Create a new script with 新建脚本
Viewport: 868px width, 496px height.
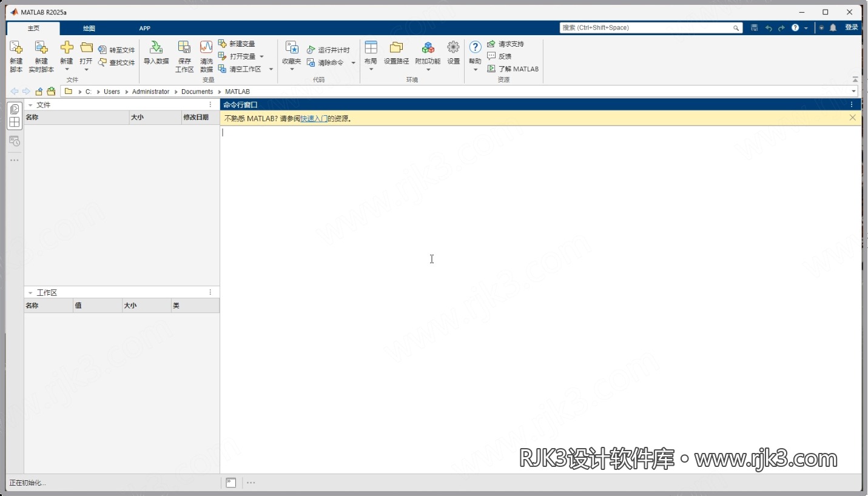tap(16, 56)
